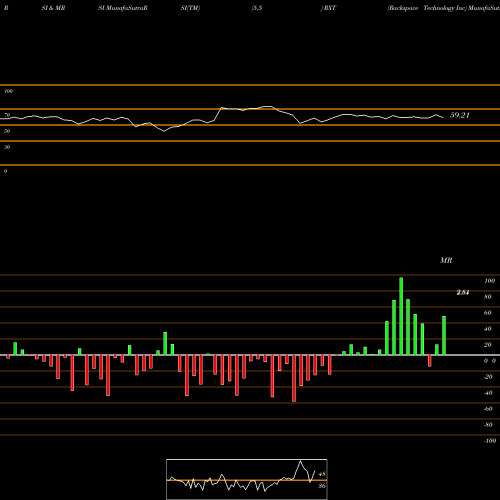The height and width of the screenshot is (500, 500).
Task: Click the MR axis label 40
Action: click(488, 329)
